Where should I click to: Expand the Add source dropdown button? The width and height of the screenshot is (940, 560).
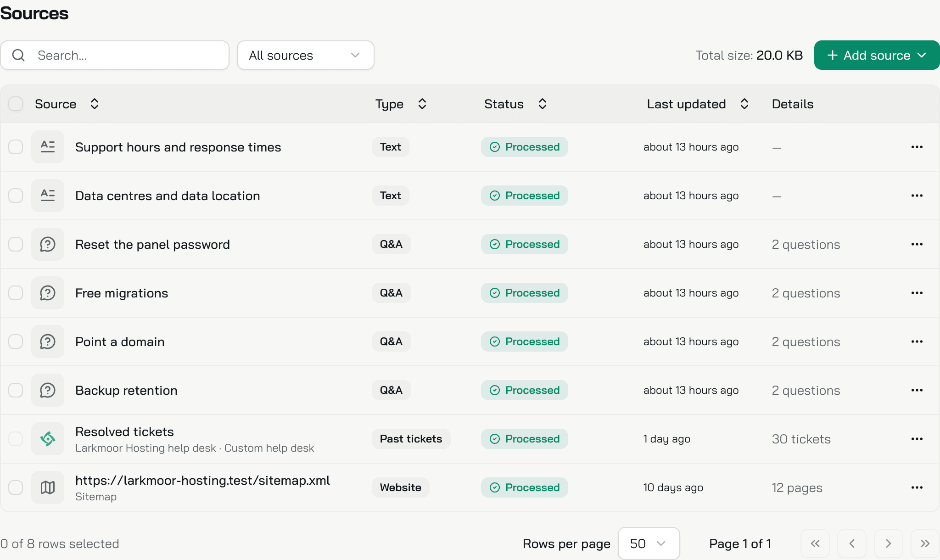[877, 55]
